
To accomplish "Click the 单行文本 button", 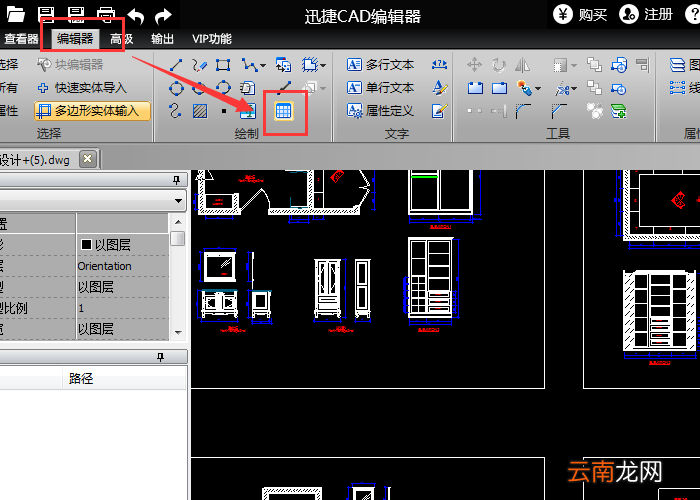I will click(380, 88).
